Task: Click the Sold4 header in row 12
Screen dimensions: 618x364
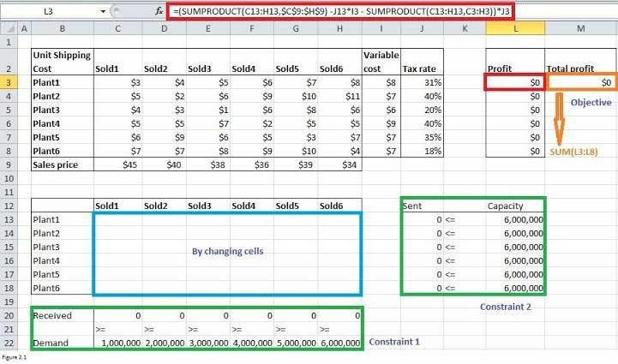Action: [252, 206]
